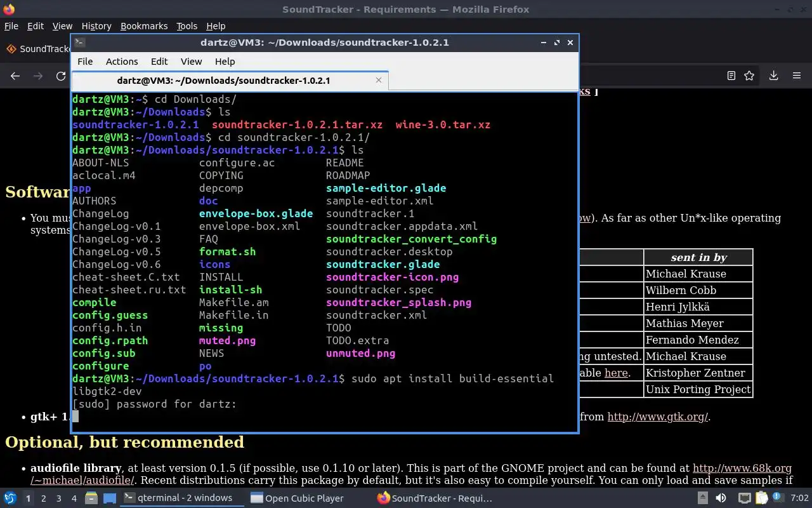
Task: Open Firefox Edit menu
Action: (x=36, y=26)
